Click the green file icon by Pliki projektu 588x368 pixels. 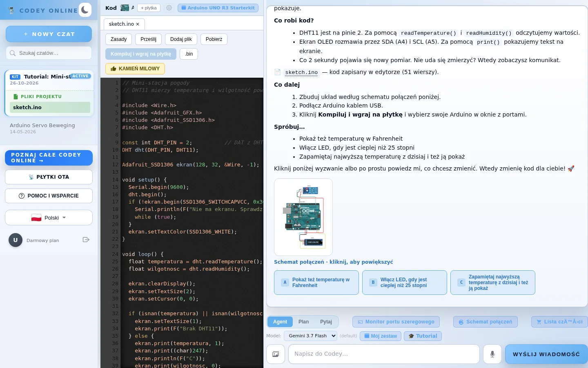[x=16, y=96]
